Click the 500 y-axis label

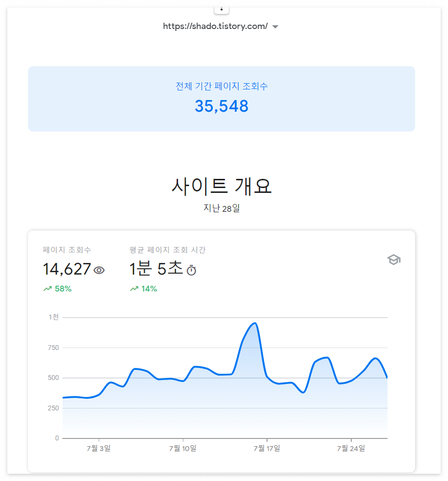53,378
